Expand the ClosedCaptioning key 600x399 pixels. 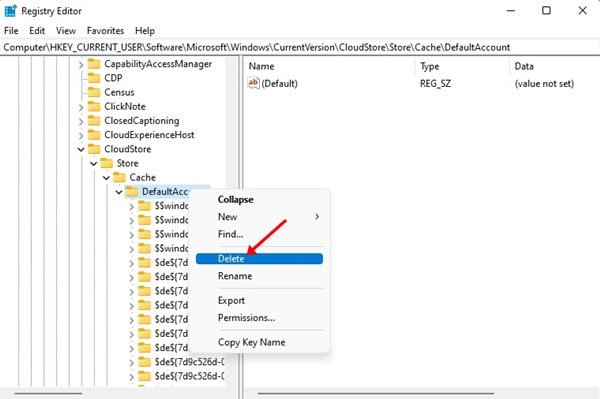pyautogui.click(x=81, y=122)
